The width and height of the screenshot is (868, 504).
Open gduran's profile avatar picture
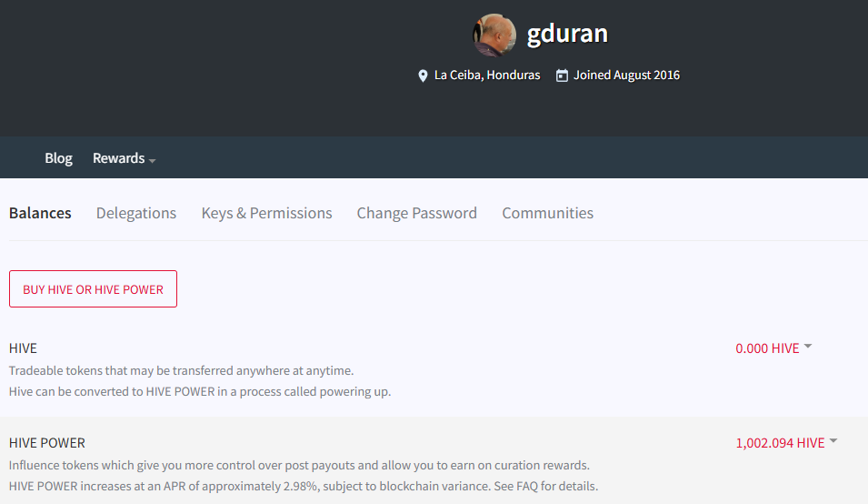pos(494,35)
